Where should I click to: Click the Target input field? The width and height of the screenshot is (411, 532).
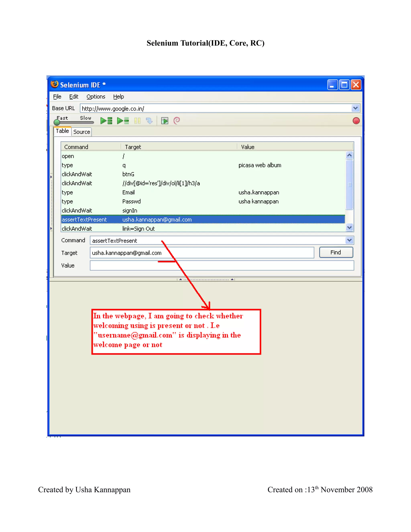tap(202, 253)
